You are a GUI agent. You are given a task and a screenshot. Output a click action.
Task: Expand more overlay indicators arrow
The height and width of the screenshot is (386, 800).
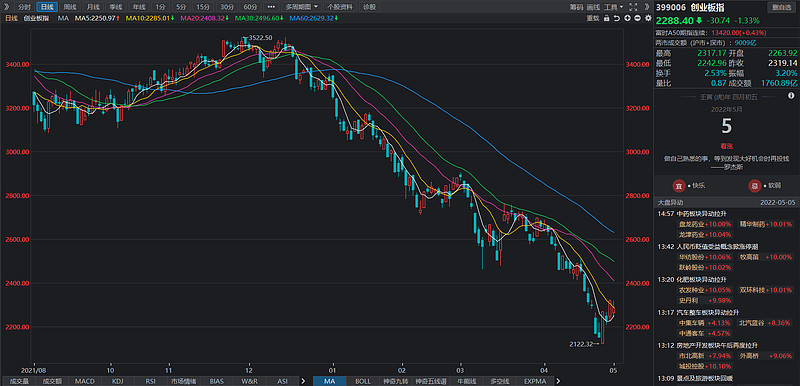click(x=557, y=381)
